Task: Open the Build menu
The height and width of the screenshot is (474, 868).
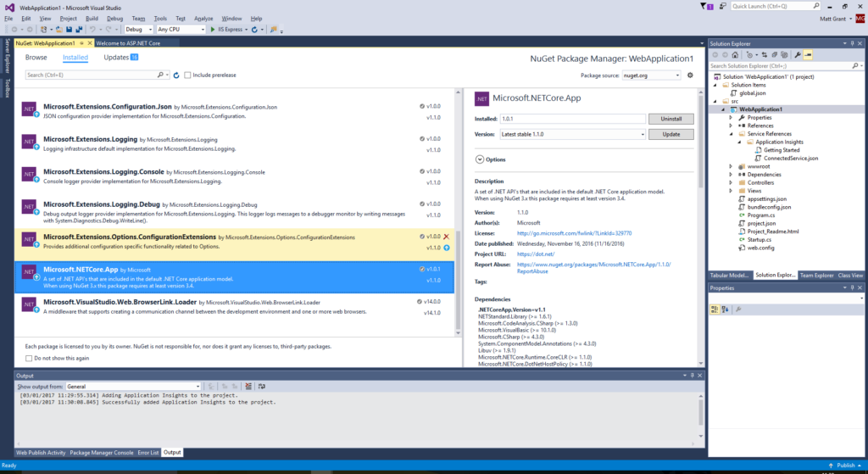Action: click(92, 19)
